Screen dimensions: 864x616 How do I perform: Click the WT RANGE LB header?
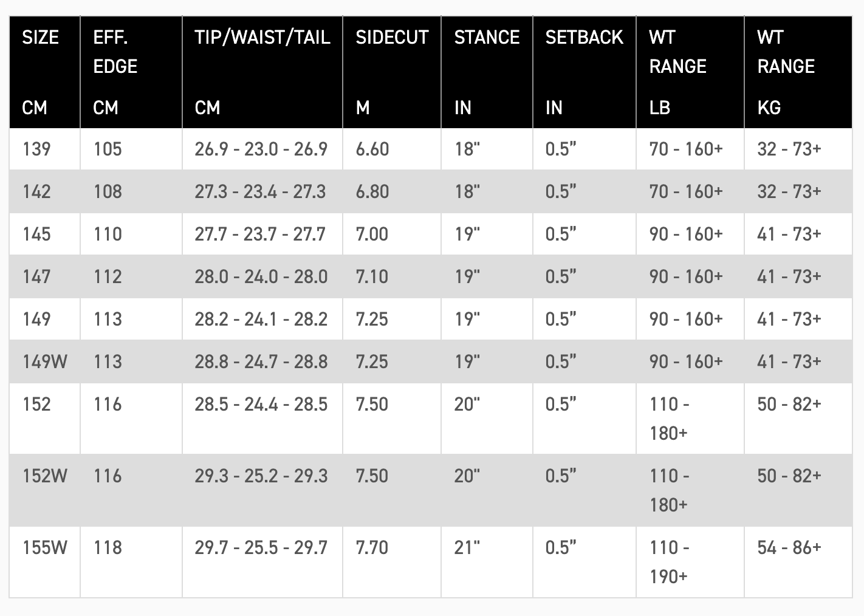click(x=690, y=72)
